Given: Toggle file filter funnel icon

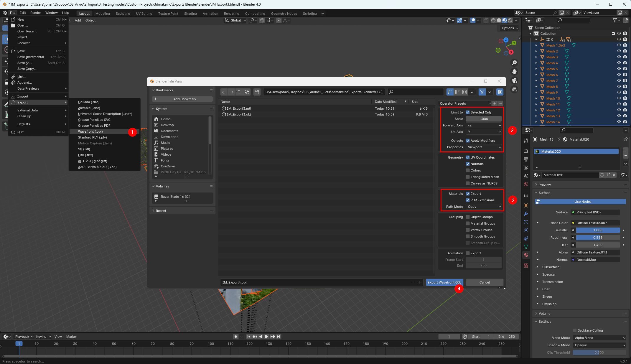Looking at the screenshot, I should (482, 92).
